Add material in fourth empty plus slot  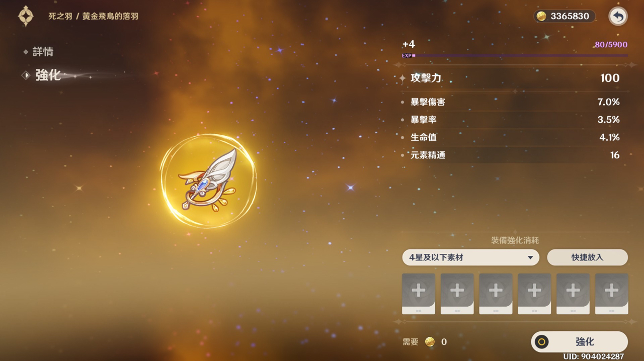(534, 294)
